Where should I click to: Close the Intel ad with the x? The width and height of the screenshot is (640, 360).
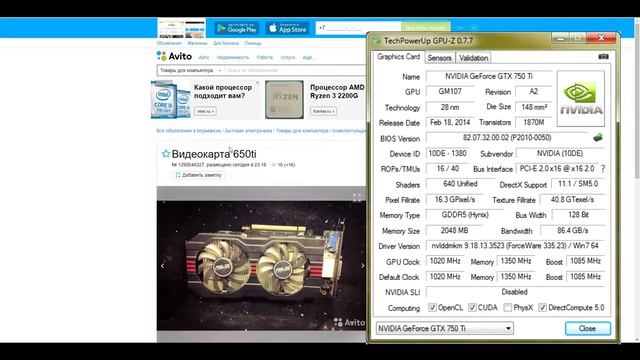point(258,83)
